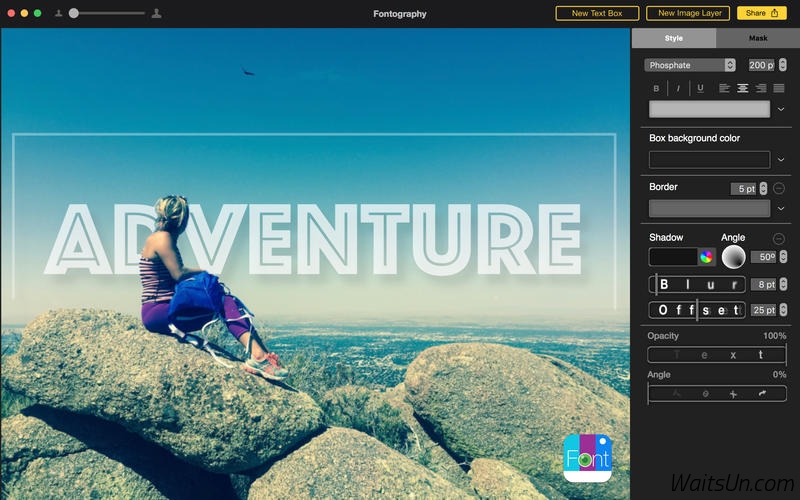Remove the Border effect with minus button

[779, 188]
